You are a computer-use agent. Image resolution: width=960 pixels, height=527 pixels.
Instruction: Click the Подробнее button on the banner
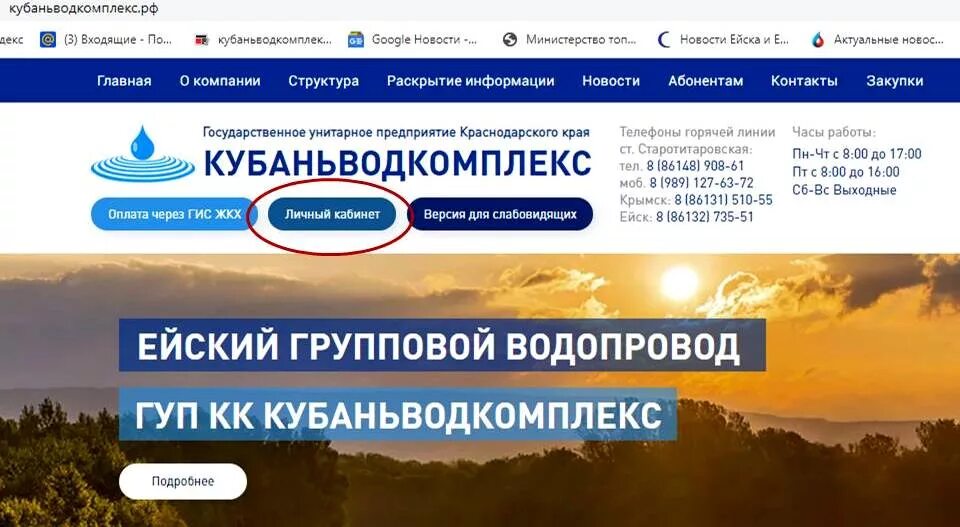(183, 481)
